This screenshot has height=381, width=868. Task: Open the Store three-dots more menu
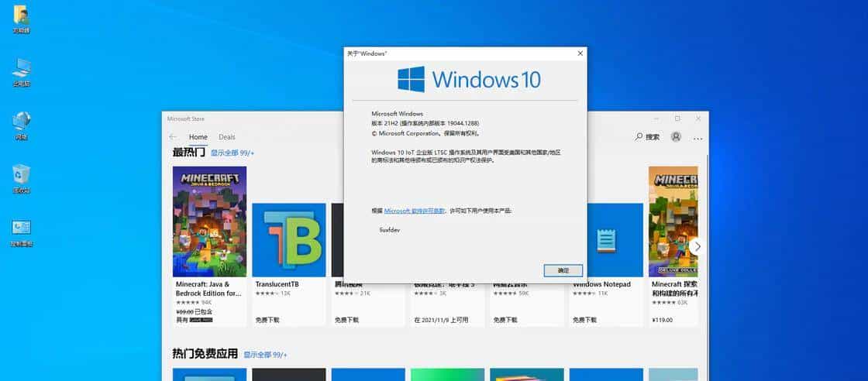point(697,138)
